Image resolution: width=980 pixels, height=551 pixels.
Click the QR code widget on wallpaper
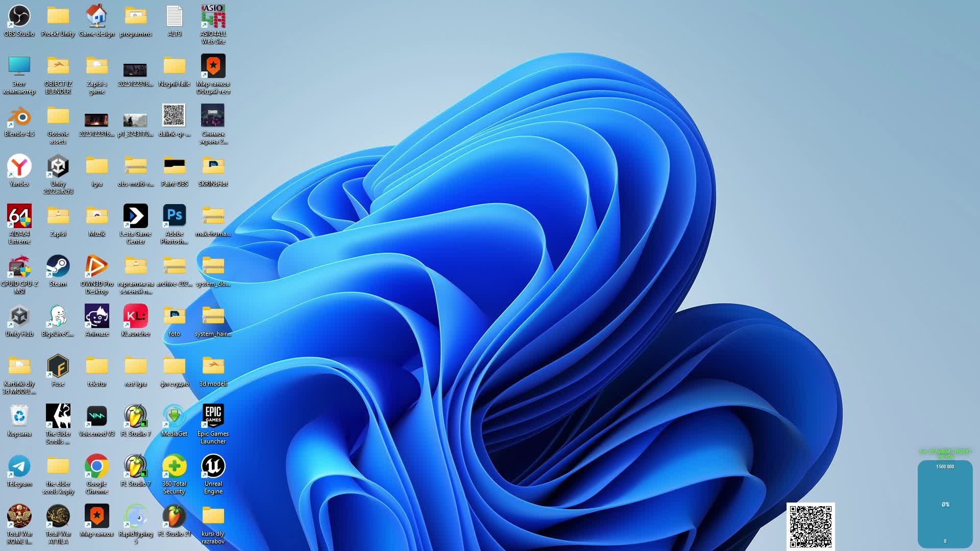[x=811, y=526]
